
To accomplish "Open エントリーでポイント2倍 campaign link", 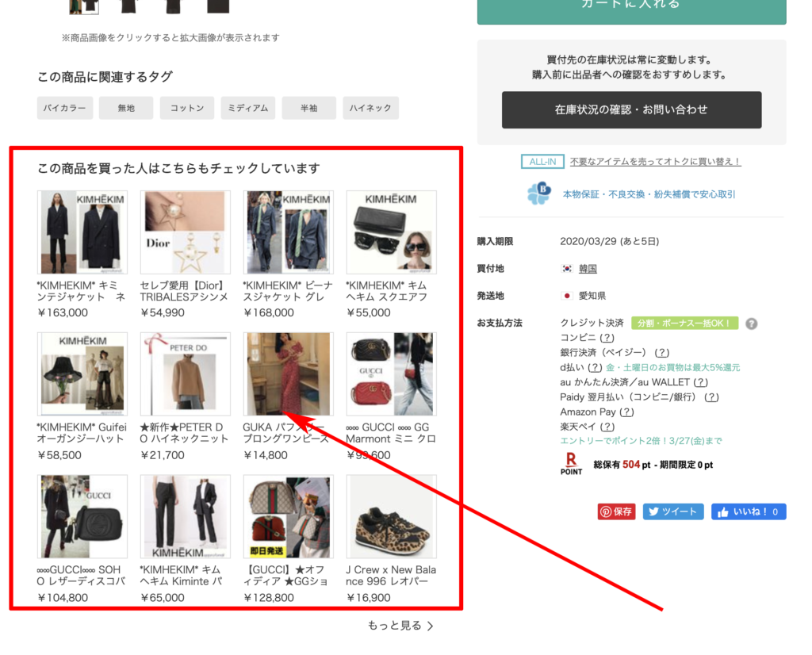I will point(641,441).
